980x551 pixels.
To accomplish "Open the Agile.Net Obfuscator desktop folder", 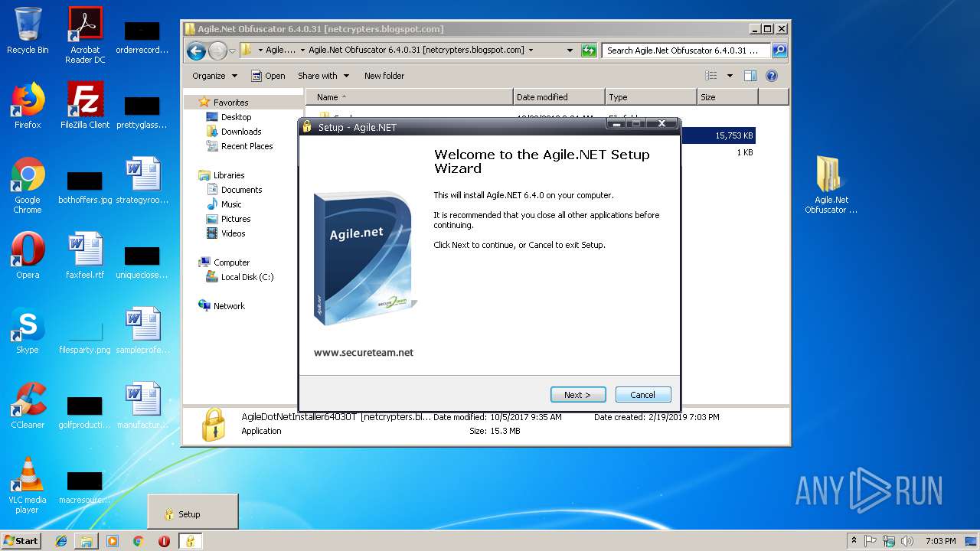I will (831, 184).
